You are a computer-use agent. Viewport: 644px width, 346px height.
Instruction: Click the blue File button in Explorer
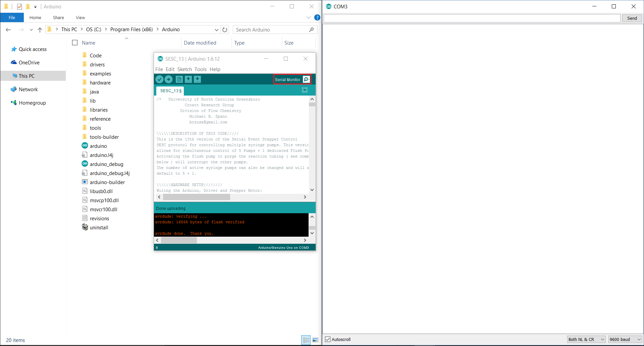click(x=12, y=17)
